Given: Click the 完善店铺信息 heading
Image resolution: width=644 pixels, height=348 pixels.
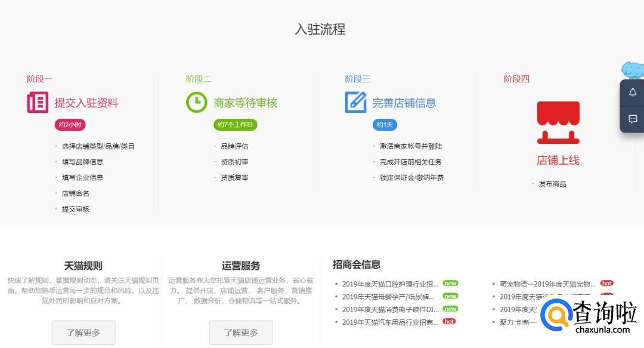Looking at the screenshot, I should [404, 103].
